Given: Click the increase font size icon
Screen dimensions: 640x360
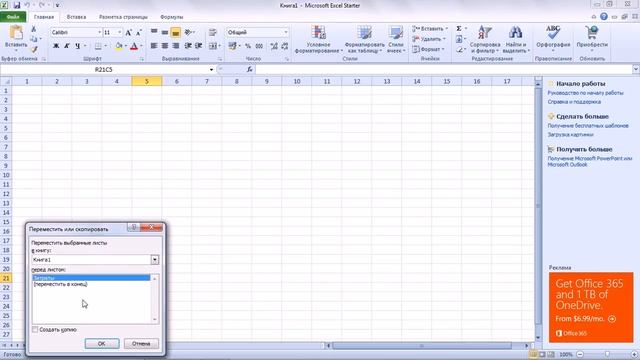Looking at the screenshot, I should [128, 33].
